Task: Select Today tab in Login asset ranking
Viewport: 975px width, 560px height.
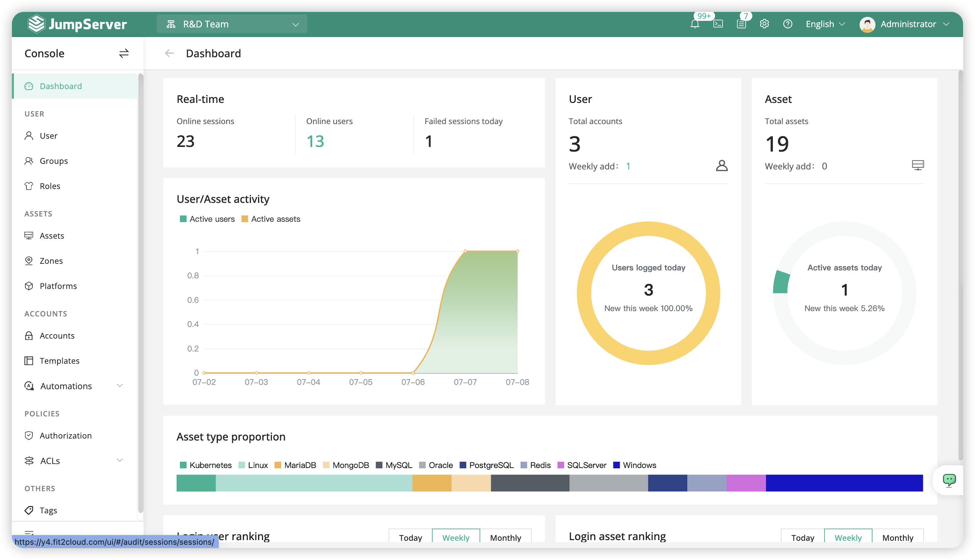Action: [802, 537]
